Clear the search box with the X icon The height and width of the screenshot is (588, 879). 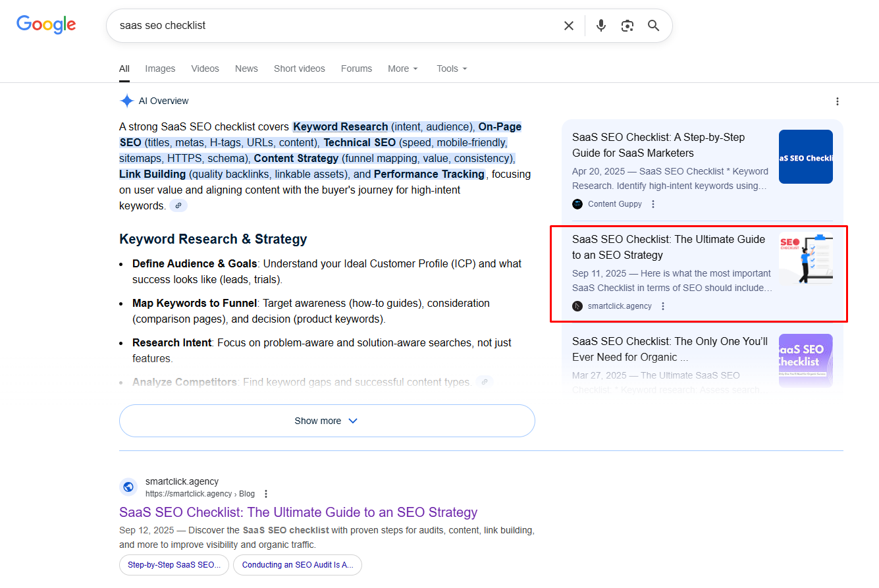(569, 26)
